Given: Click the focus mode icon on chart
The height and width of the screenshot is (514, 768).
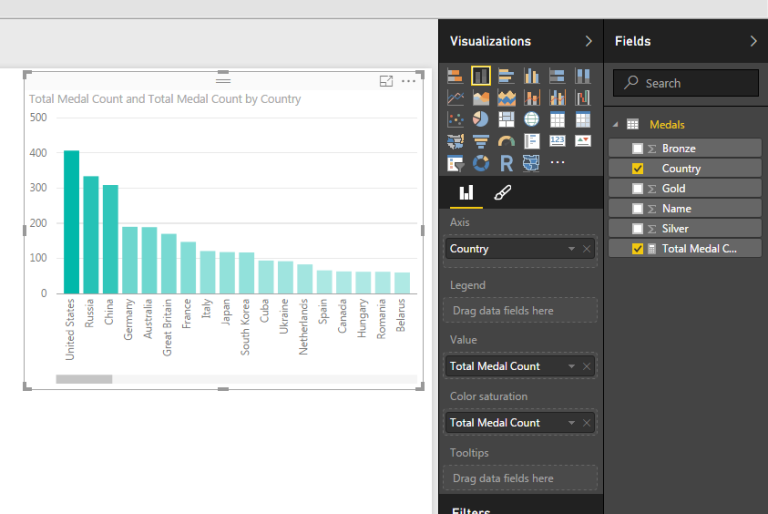Looking at the screenshot, I should coord(386,81).
